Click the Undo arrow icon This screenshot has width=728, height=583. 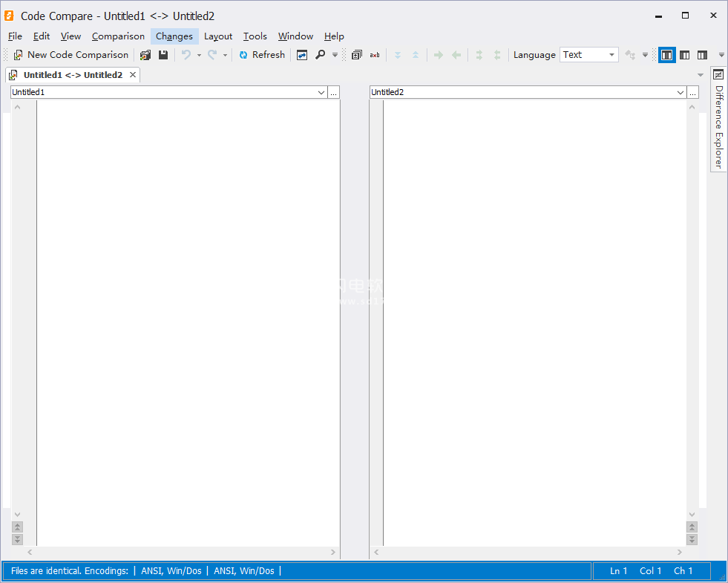pos(186,55)
